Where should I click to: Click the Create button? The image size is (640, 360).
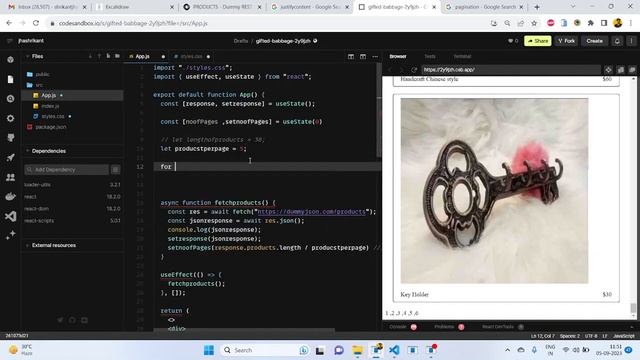[x=594, y=41]
